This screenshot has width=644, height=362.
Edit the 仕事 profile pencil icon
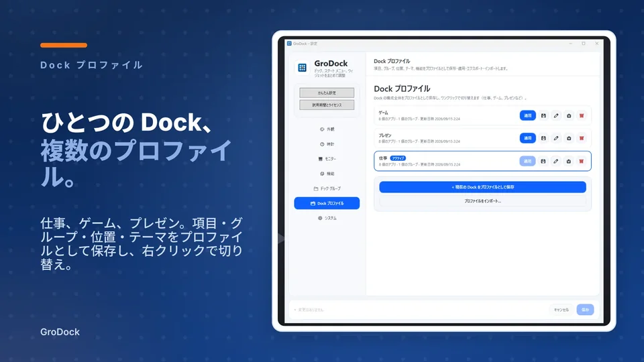555,162
